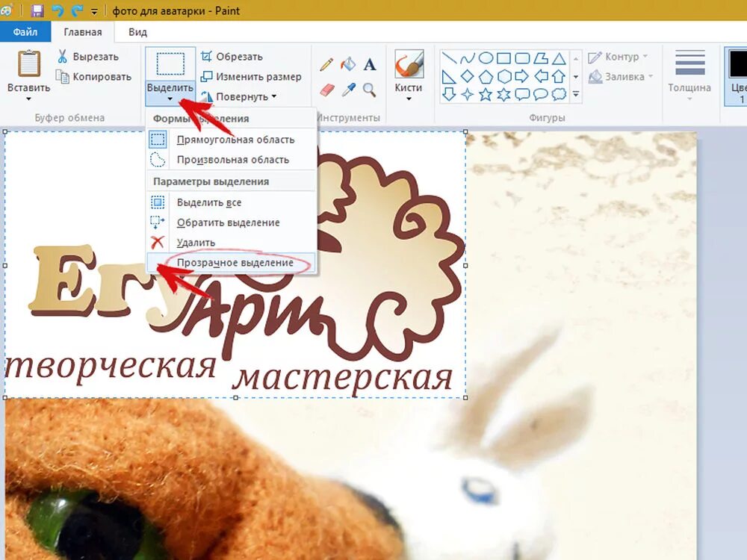Screen dimensions: 747x560
Task: Select the Text tool letter A
Action: pos(370,64)
